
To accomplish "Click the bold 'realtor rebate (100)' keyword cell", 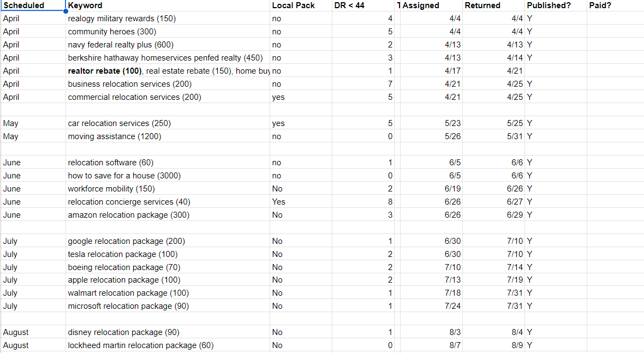I will click(x=105, y=71).
